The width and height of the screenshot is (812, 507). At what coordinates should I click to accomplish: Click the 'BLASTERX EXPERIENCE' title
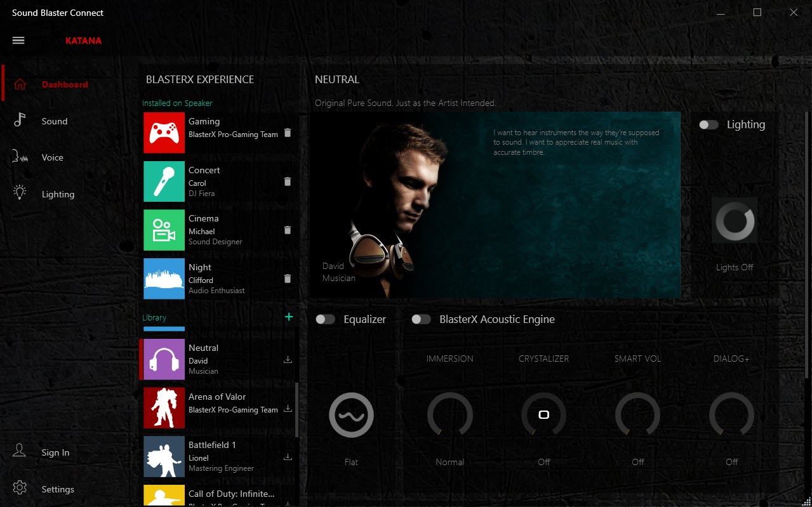tap(200, 79)
